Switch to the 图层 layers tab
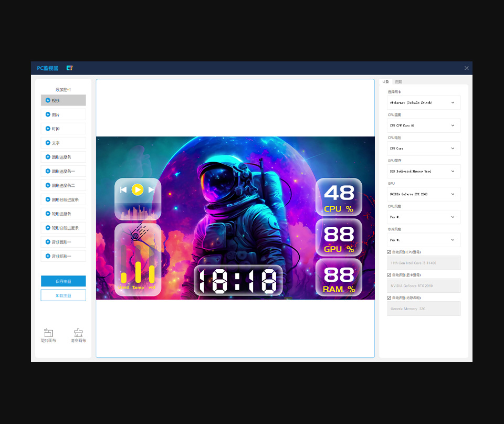This screenshot has height=424, width=504. 398,81
